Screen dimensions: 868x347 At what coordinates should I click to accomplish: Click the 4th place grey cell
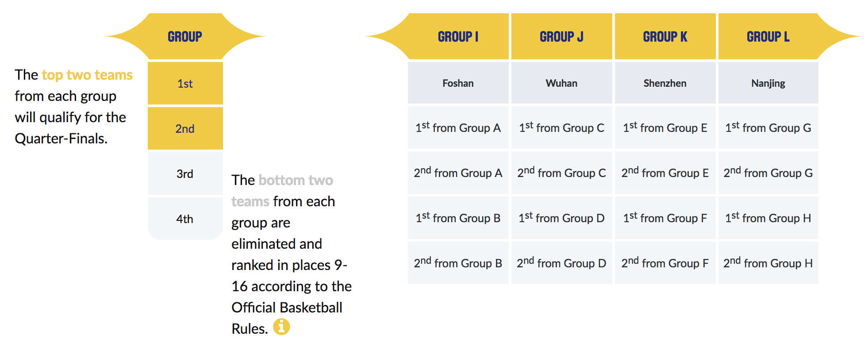tap(185, 219)
